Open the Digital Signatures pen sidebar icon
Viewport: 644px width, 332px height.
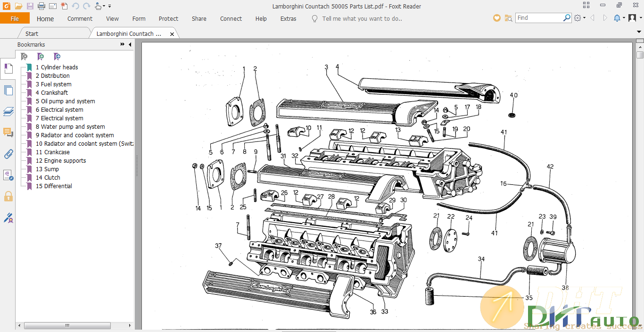coord(8,218)
